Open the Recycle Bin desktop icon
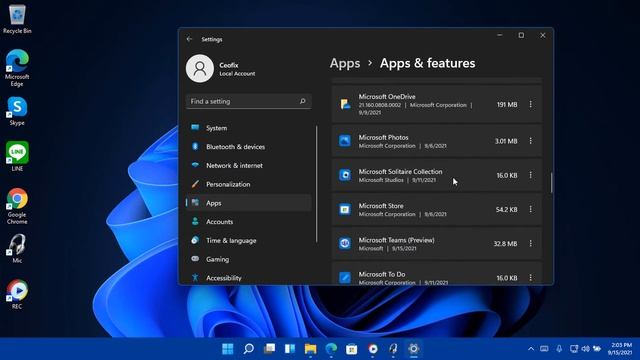The width and height of the screenshot is (640, 360). click(x=17, y=19)
